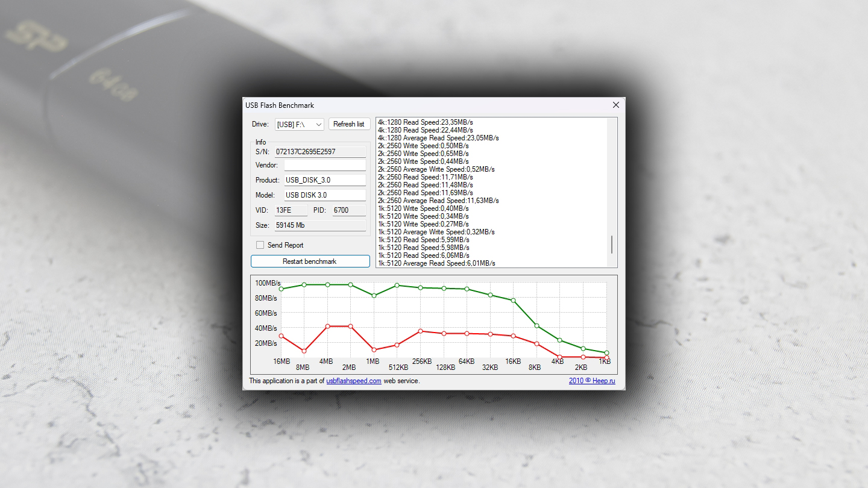Select log line '1k:5120 Average Write Speed:0,32MB/s'

[436, 232]
